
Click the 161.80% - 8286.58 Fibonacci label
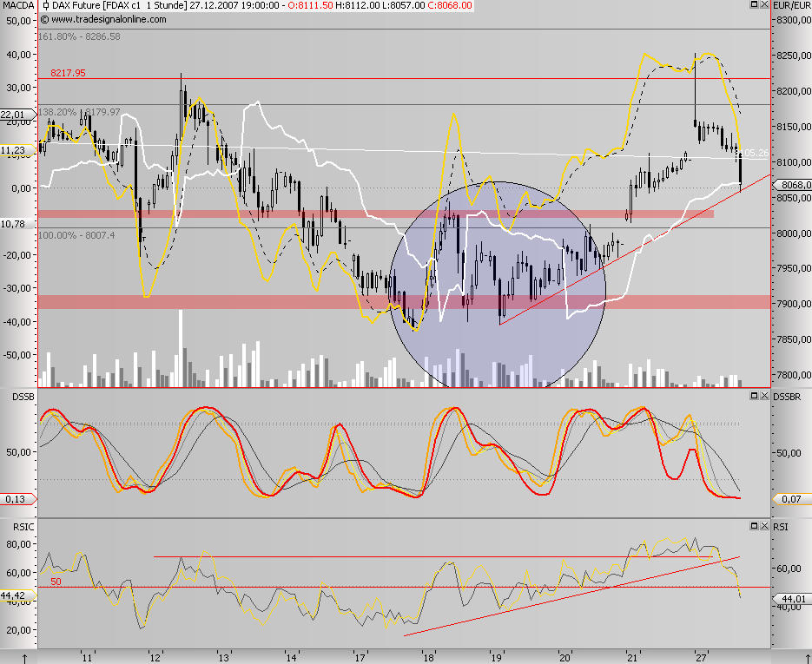click(79, 36)
